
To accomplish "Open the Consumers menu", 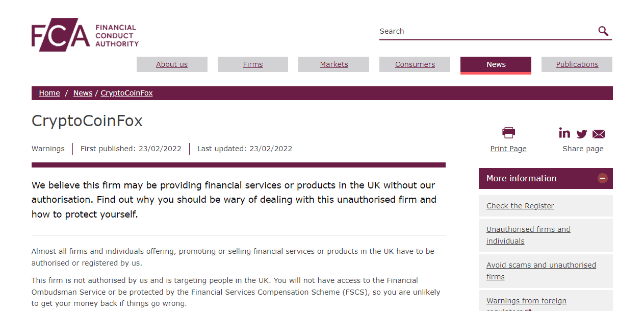I will (x=415, y=64).
